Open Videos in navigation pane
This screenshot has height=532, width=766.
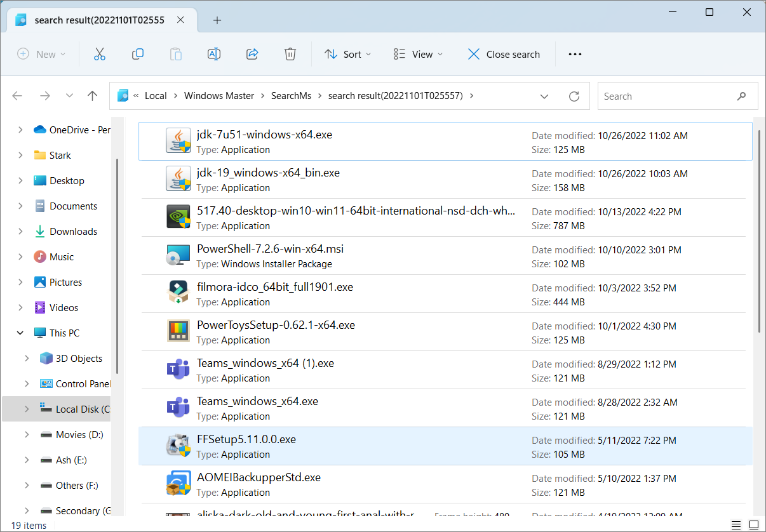tap(64, 307)
